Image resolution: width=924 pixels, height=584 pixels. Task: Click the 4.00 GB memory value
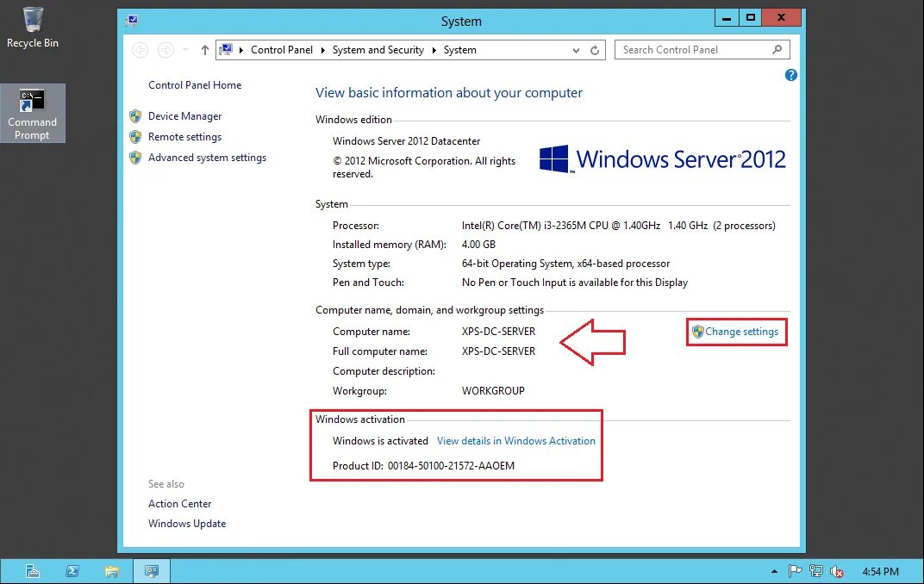(x=478, y=245)
